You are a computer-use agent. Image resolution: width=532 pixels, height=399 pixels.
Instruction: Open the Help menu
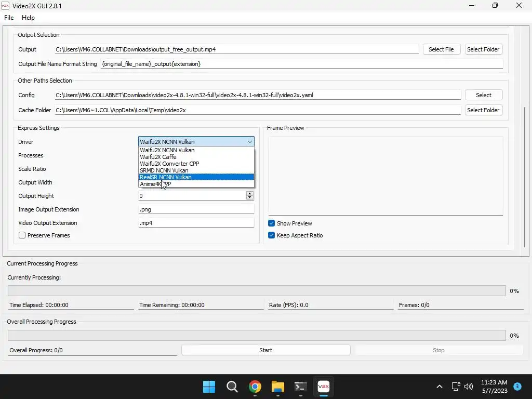[x=28, y=18]
